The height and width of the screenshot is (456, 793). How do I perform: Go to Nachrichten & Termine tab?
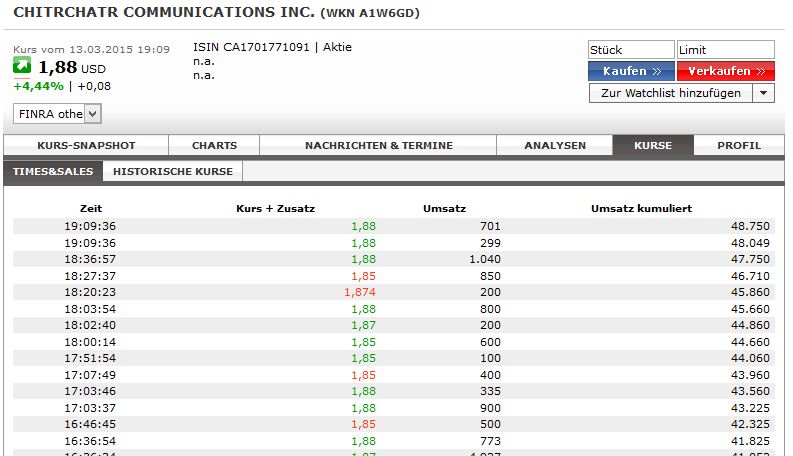point(378,146)
